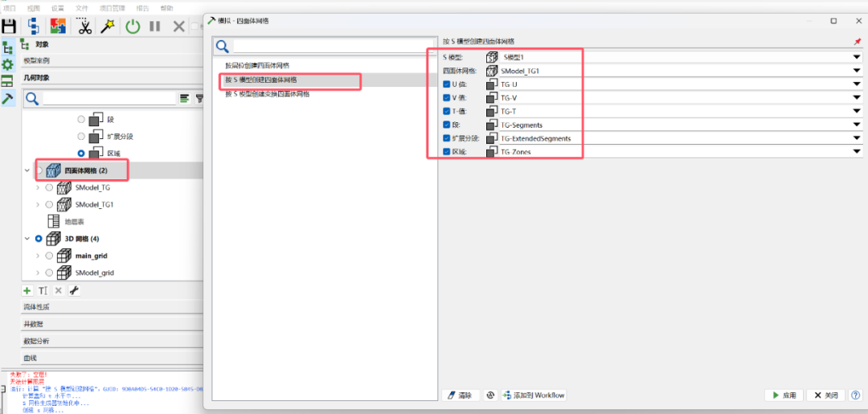This screenshot has width=868, height=414.
Task: Collapse the 3D 网格 (4) tree node
Action: (x=27, y=239)
